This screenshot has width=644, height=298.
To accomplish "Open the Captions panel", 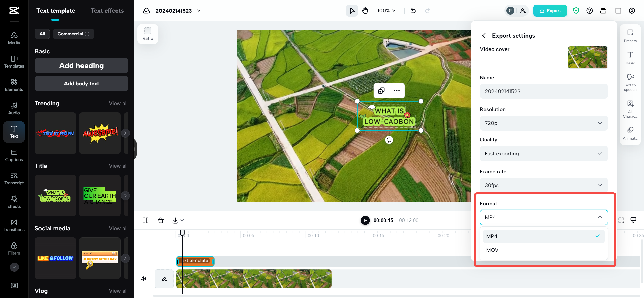I will [14, 155].
